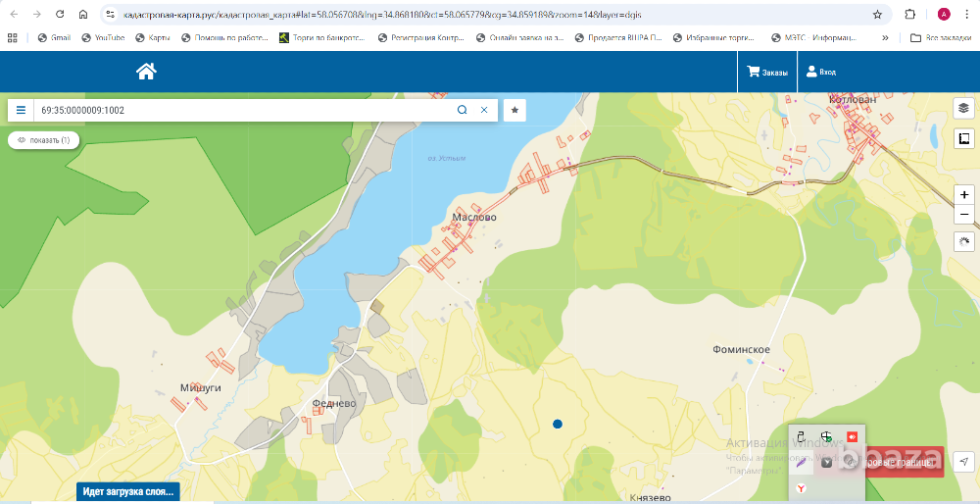Open the hamburger menu in the search bar
Viewport: 980px width, 504px height.
pyautogui.click(x=21, y=111)
